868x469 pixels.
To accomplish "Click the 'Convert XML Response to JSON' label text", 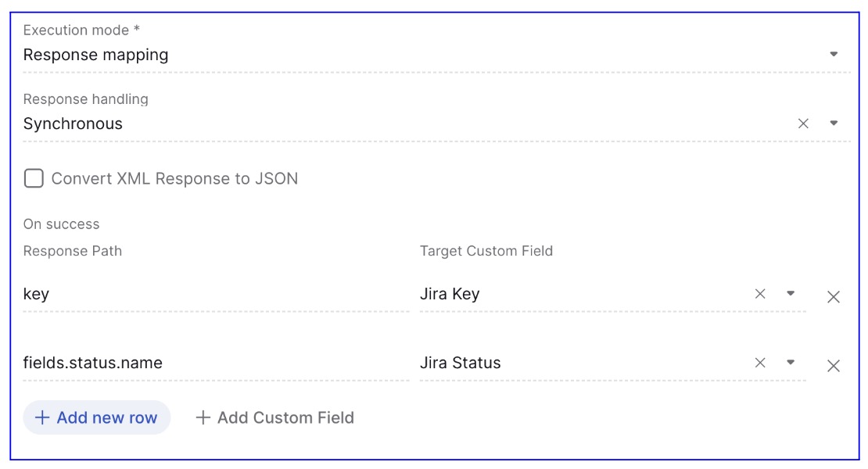I will point(174,178).
